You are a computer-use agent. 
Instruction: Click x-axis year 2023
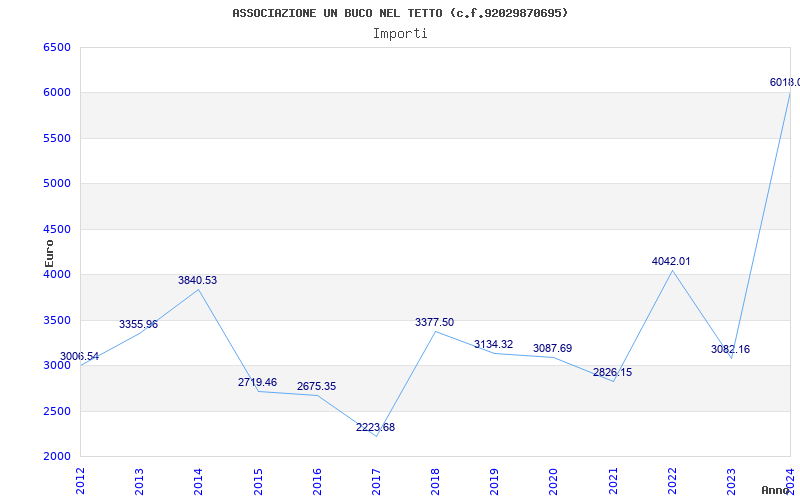[731, 481]
